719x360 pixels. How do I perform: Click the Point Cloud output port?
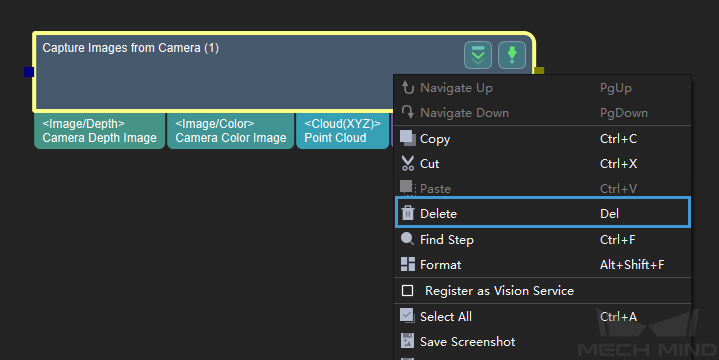click(x=343, y=131)
